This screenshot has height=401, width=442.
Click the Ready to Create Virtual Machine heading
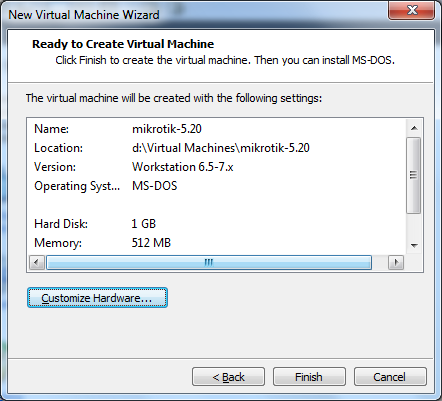tap(123, 44)
